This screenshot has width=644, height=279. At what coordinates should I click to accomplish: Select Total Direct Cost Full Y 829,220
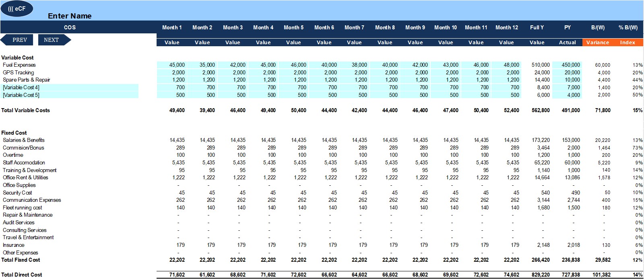541,275
